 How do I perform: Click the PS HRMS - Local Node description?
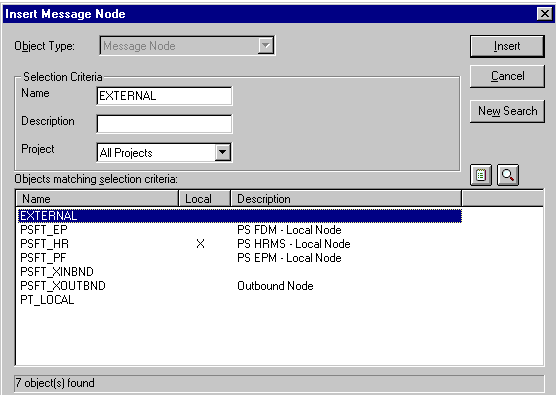(294, 244)
